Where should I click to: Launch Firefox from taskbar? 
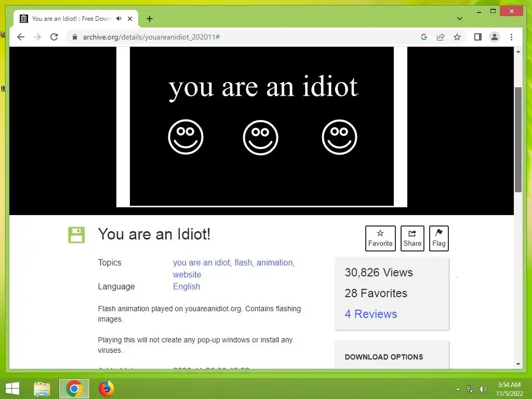(x=106, y=389)
